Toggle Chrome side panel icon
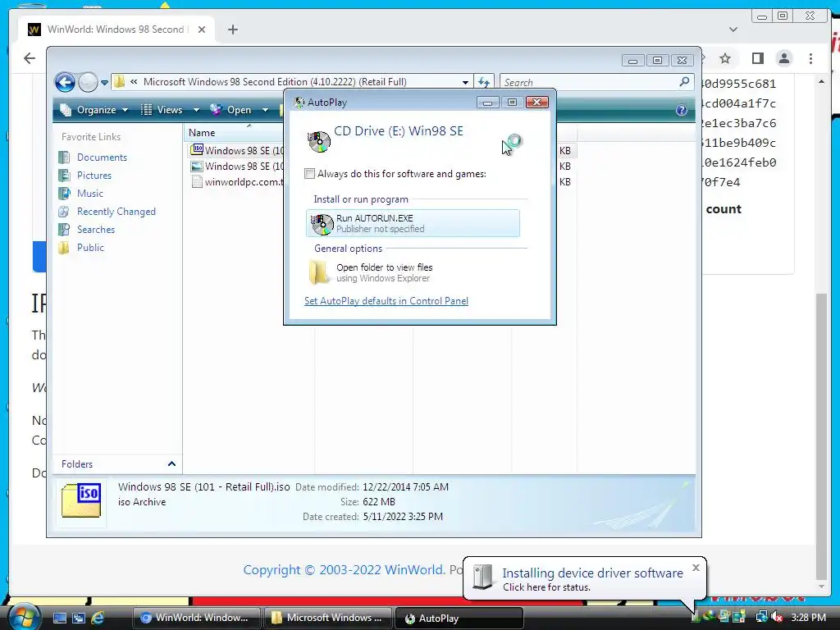 click(x=757, y=58)
